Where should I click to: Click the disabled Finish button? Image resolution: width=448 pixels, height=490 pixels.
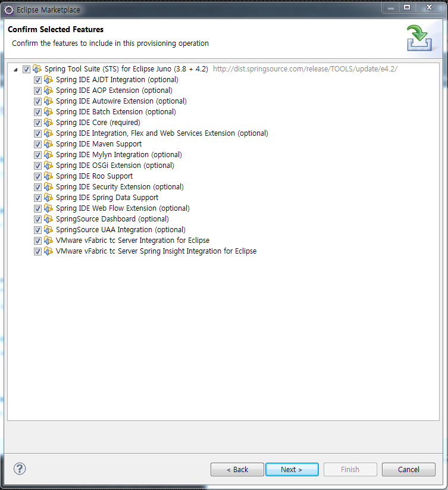[x=350, y=469]
